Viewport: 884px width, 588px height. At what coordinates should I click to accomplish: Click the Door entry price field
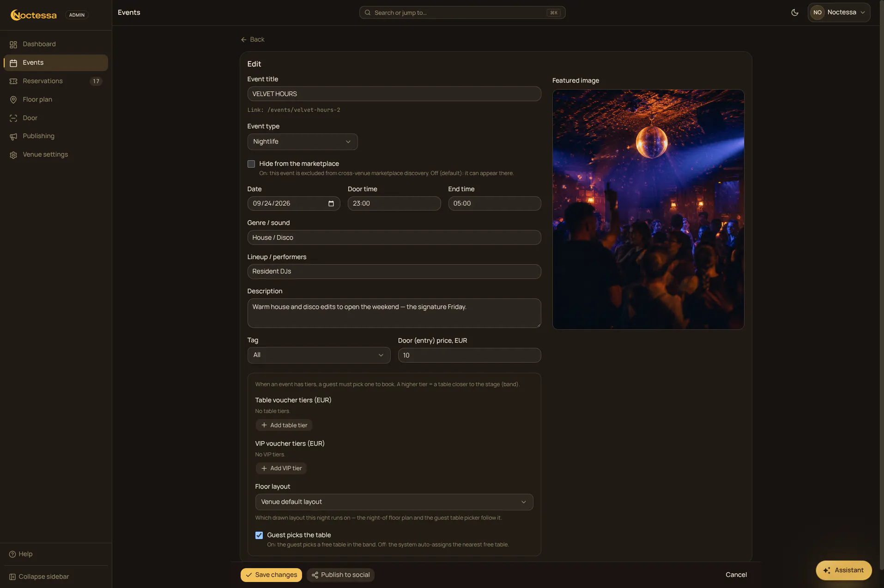point(469,355)
